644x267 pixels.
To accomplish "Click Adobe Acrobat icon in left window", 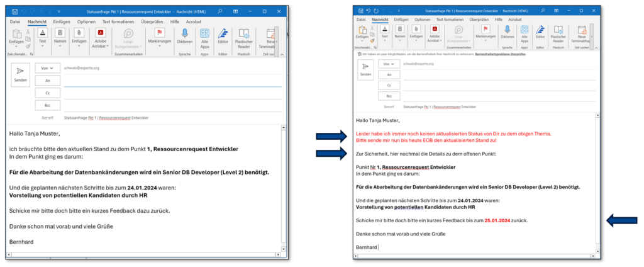I will (100, 33).
